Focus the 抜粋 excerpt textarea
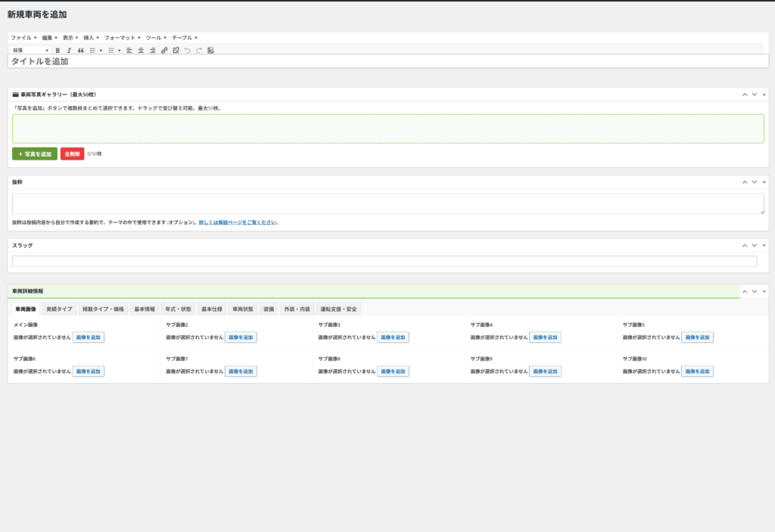The width and height of the screenshot is (775, 532). tap(388, 204)
